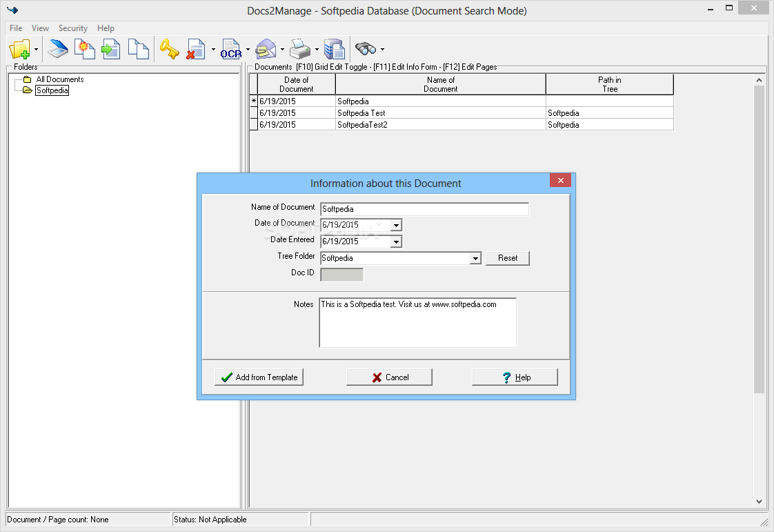The image size is (774, 532).
Task: Open dropdown arrow next to printer icon
Action: (317, 50)
